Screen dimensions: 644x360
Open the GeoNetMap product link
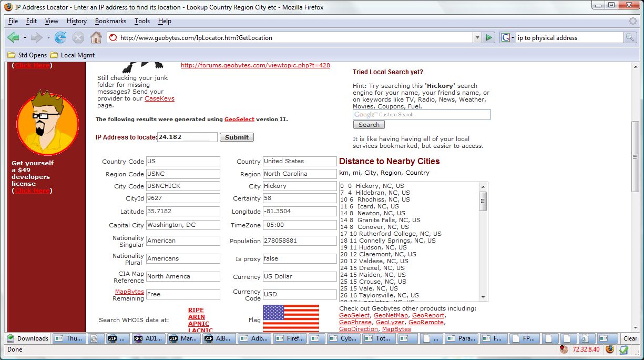[391, 315]
